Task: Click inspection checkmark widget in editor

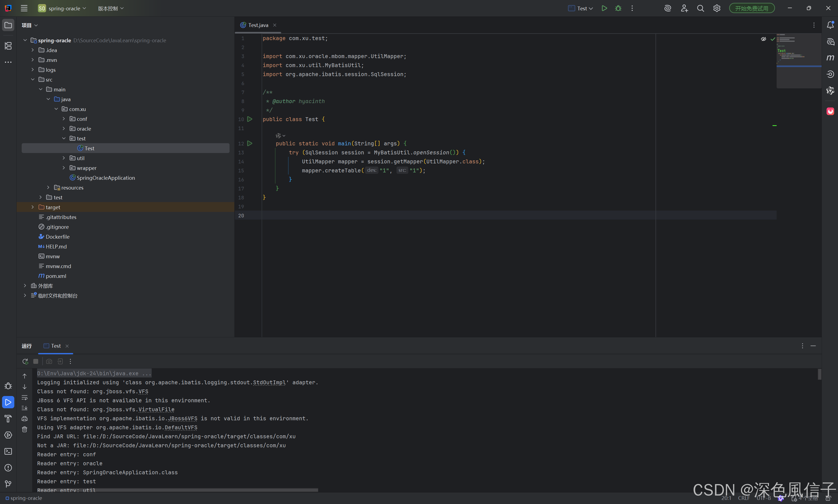Action: (x=773, y=39)
